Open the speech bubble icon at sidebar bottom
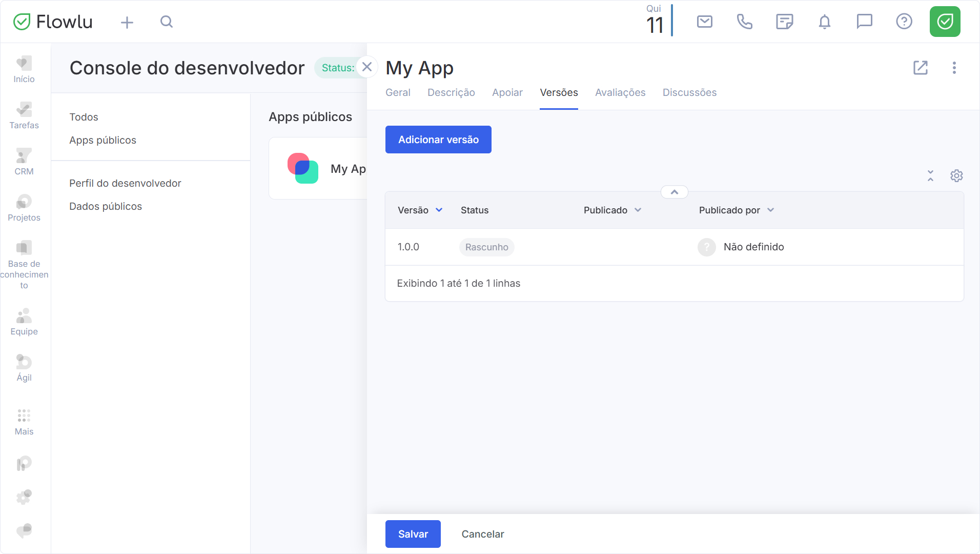 tap(24, 530)
